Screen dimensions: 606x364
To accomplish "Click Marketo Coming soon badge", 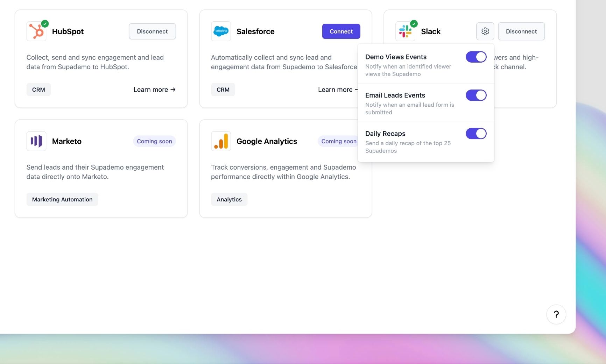I will tap(154, 141).
